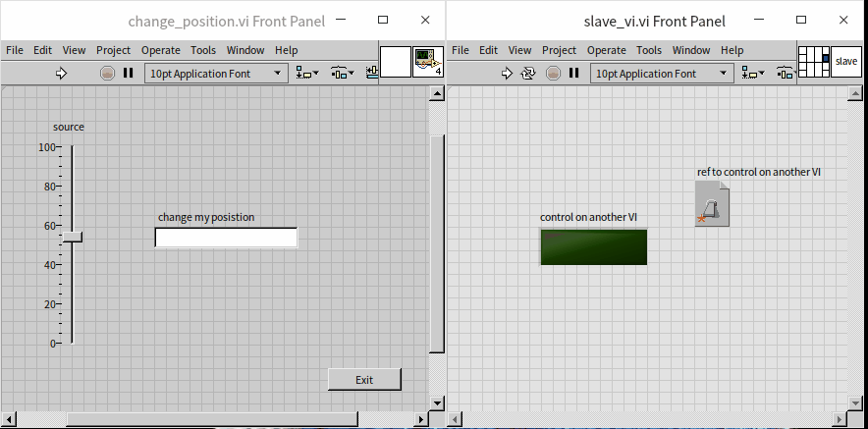The image size is (868, 429).
Task: Click the 'change my position' text field
Action: click(x=226, y=238)
